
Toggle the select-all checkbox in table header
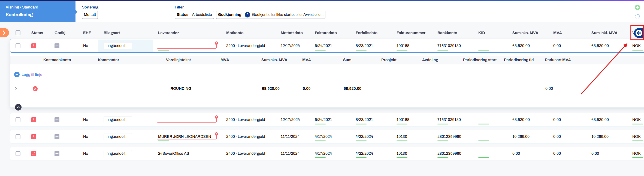(18, 33)
